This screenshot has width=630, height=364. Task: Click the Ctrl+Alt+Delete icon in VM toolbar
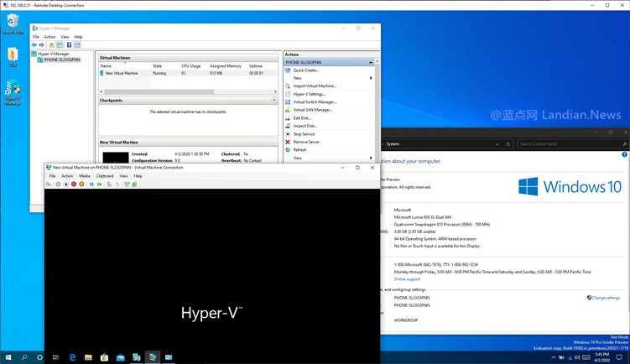click(x=49, y=184)
